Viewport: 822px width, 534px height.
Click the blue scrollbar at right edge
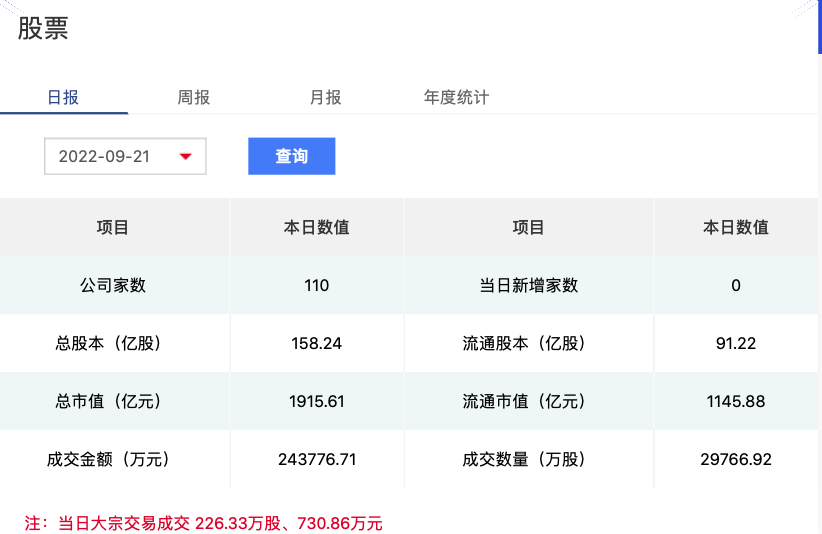[819, 27]
